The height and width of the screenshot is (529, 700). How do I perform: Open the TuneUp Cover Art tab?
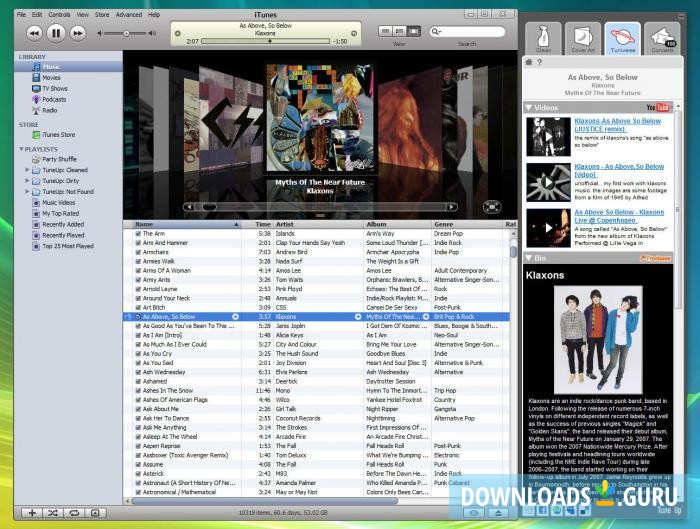click(583, 38)
